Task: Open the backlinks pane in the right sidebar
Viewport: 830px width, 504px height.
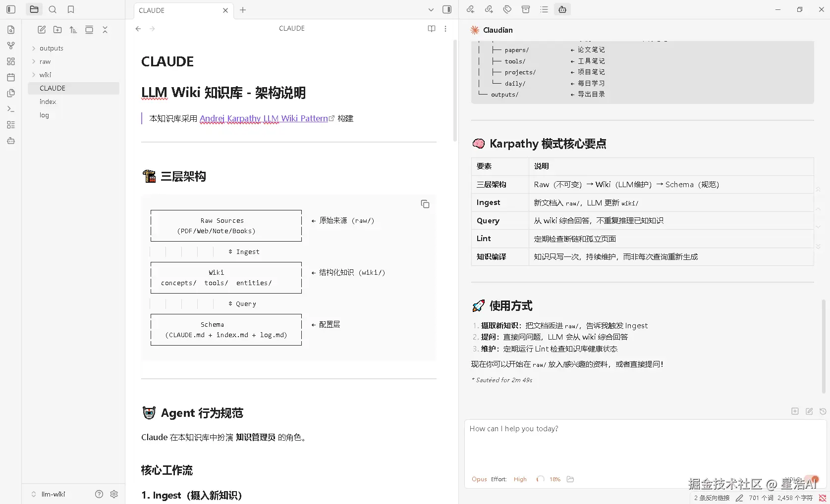Action: click(x=470, y=9)
